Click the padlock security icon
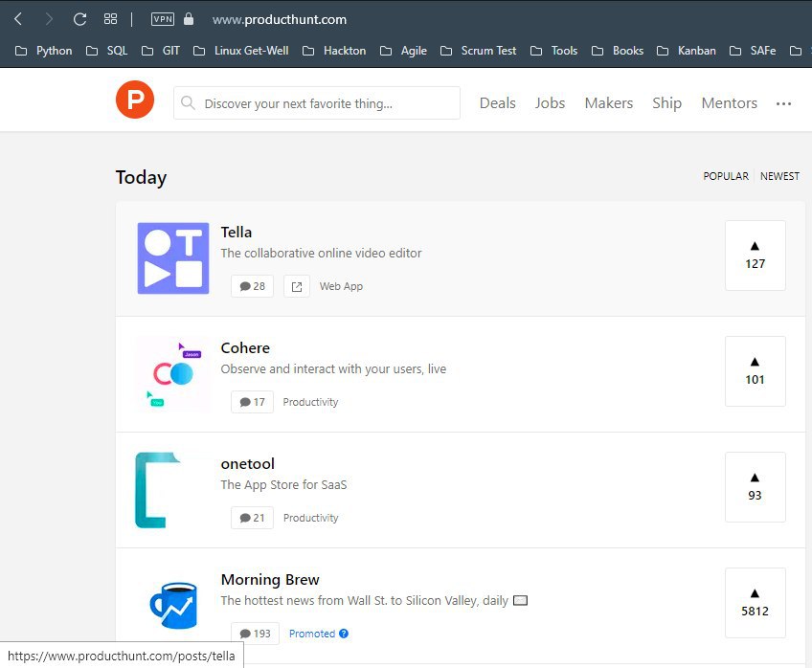 click(189, 19)
